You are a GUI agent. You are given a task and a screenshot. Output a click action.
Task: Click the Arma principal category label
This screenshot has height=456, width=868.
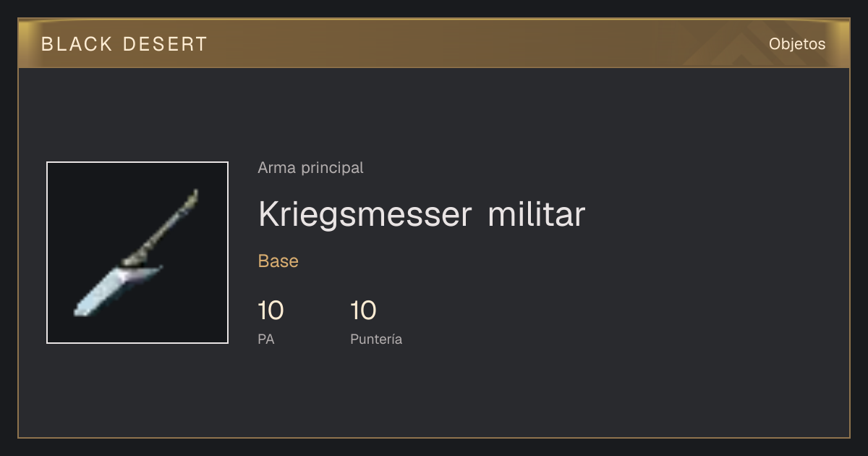click(x=310, y=168)
